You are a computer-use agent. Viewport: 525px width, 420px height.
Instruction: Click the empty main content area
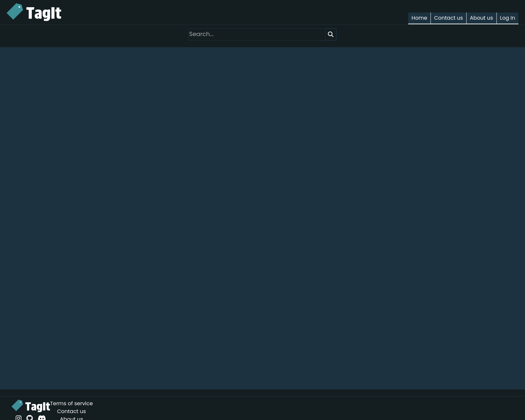[262, 216]
